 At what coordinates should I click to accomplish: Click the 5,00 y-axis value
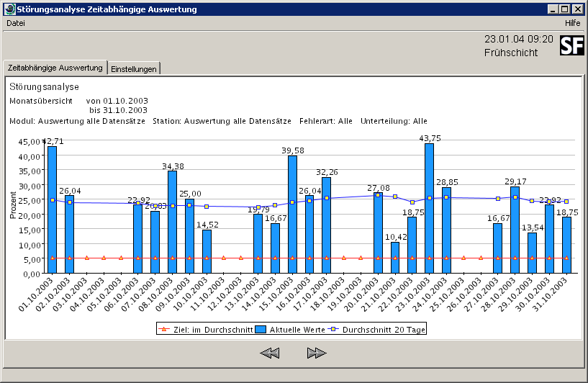32,260
